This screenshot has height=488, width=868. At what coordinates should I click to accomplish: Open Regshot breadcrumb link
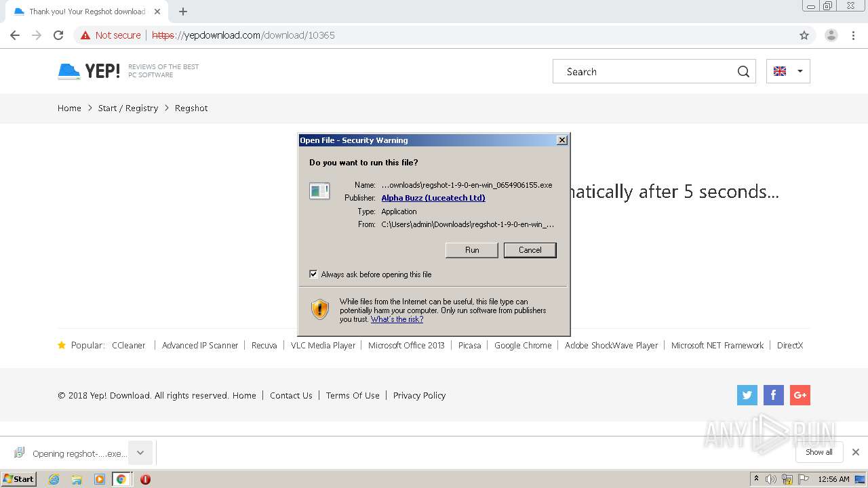[191, 108]
